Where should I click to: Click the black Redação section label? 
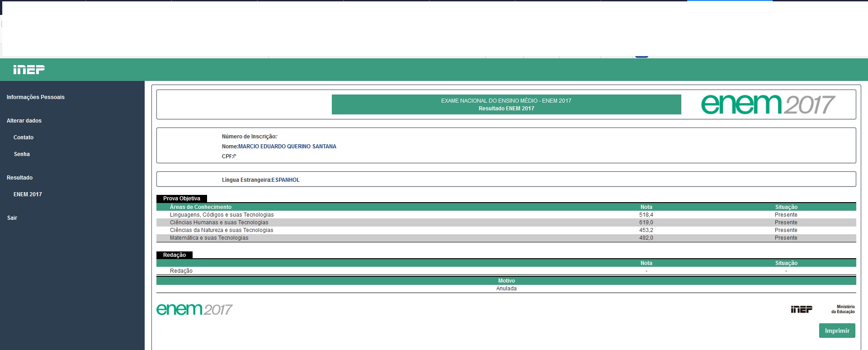174,255
